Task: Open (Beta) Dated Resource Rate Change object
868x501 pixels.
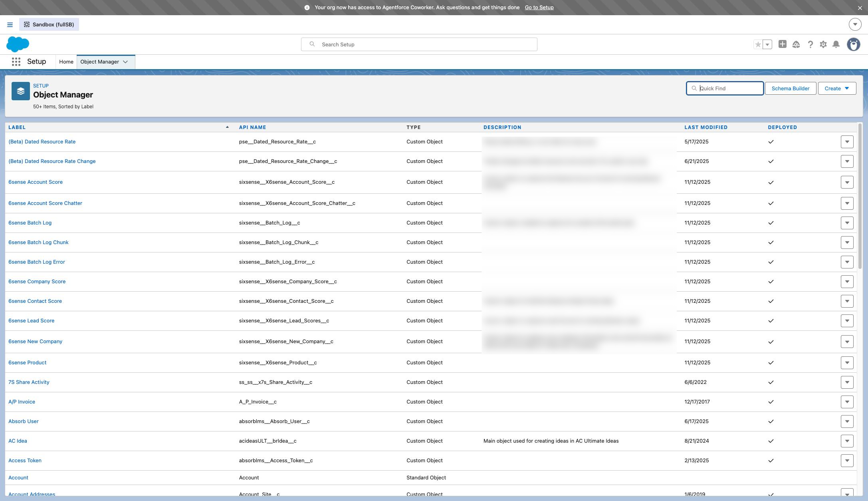Action: pos(52,161)
